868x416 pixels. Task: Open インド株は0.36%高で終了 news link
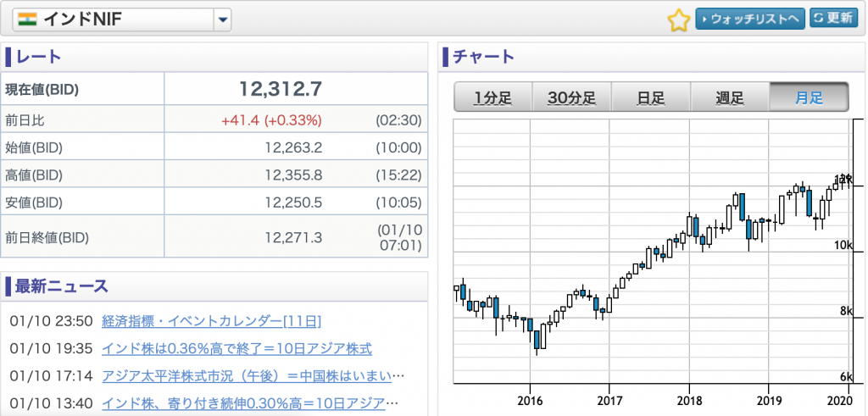(237, 348)
